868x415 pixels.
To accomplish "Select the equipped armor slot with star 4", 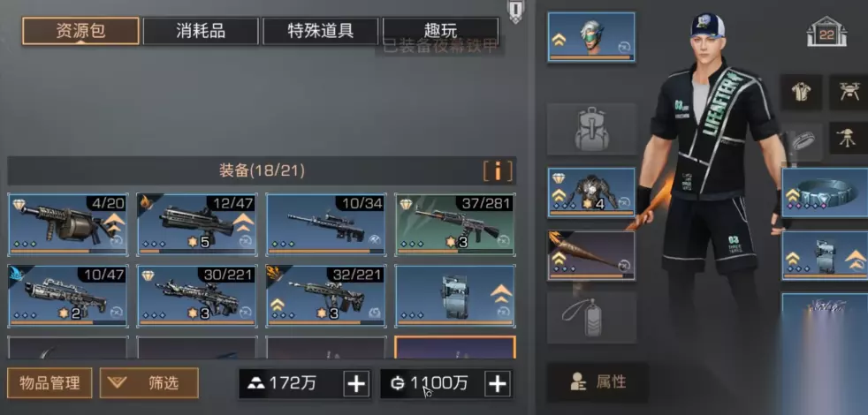I will (x=591, y=192).
